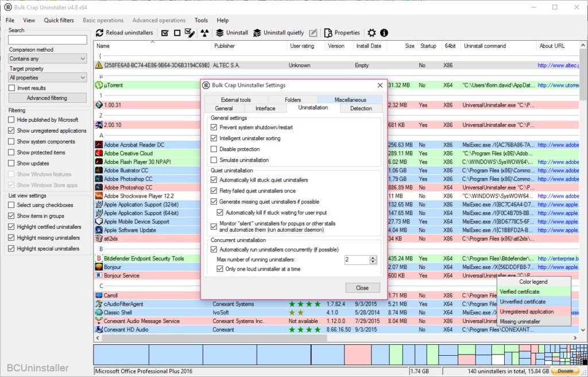Enable Hide published by Microsoft

[11, 120]
